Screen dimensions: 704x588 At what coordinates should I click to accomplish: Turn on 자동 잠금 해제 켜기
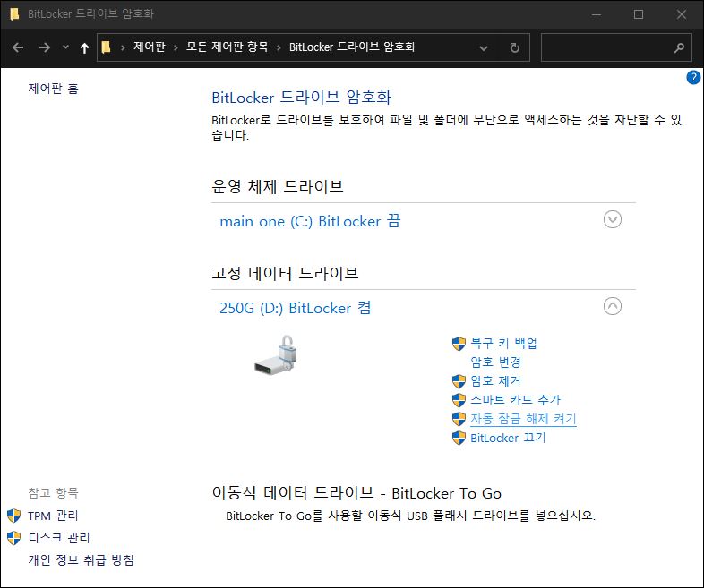(x=523, y=419)
